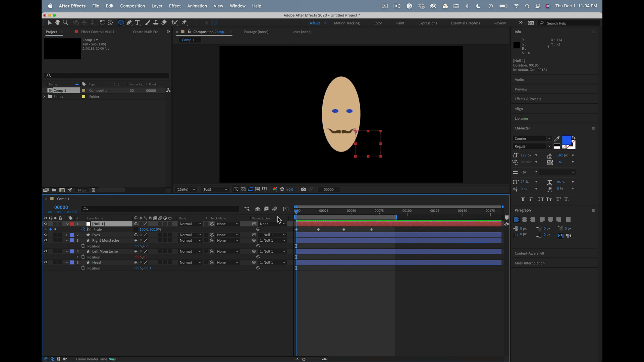Select the Rotation tool
Screen dimensions: 644x362
click(x=102, y=22)
